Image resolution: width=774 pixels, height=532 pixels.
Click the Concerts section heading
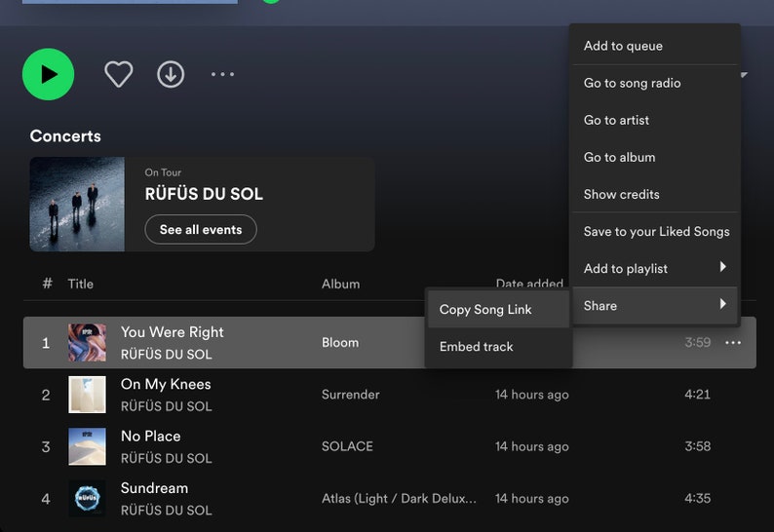pyautogui.click(x=65, y=136)
